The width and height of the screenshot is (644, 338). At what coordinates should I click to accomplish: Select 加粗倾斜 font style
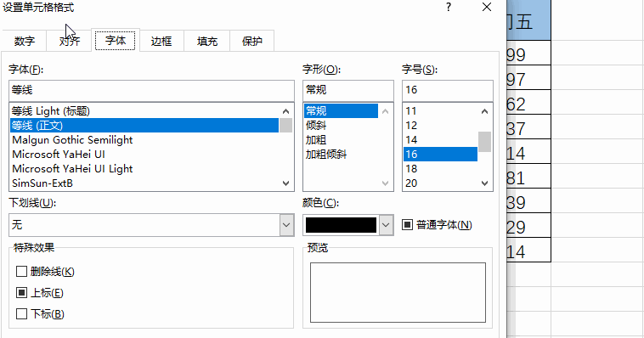pyautogui.click(x=341, y=154)
